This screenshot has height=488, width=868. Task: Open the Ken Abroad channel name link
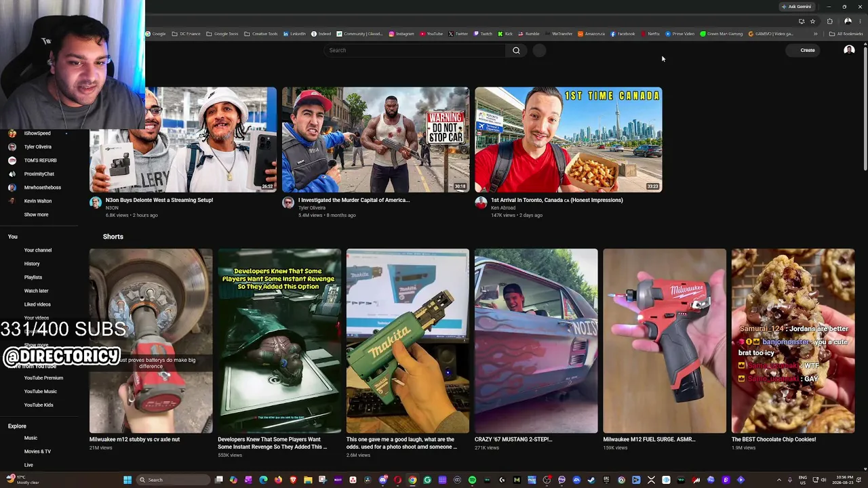click(x=502, y=207)
